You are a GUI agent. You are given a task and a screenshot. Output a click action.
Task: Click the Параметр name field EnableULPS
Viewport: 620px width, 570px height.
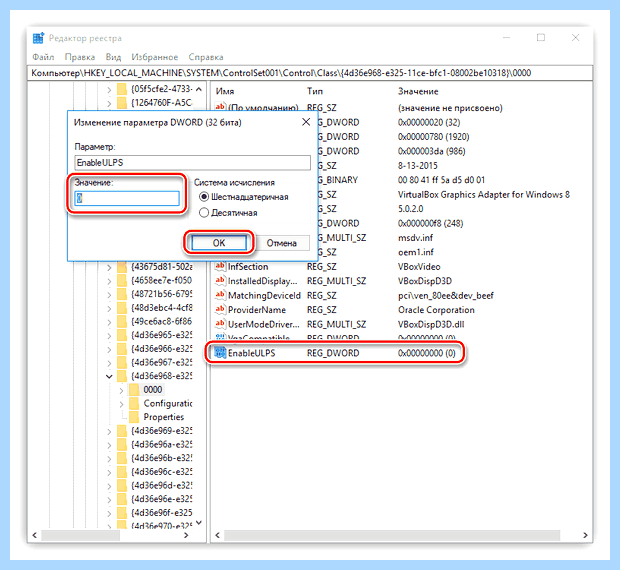coord(192,162)
